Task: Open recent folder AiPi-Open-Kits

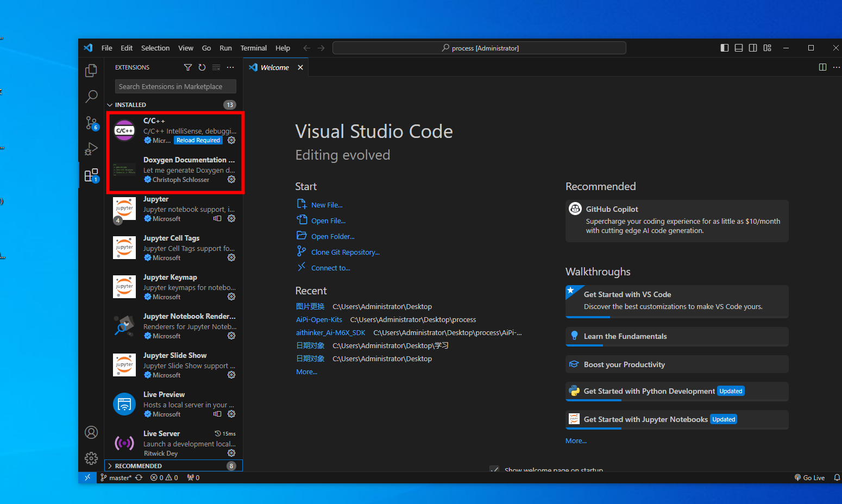Action: pos(319,319)
